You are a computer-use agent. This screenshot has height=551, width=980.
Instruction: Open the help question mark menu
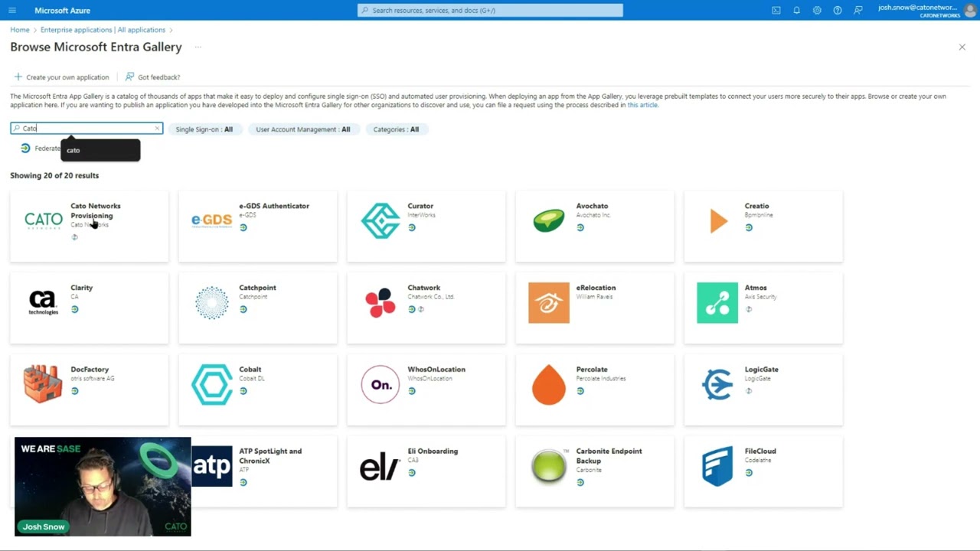coord(838,10)
